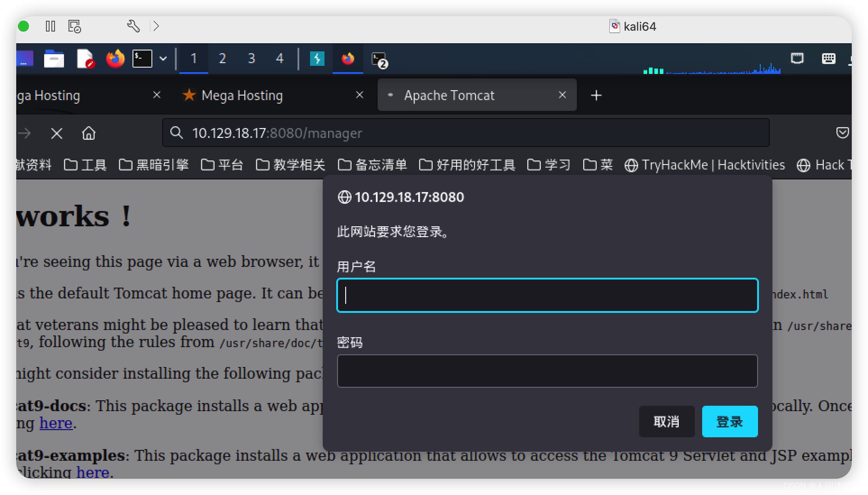Close the Apache Tomcat tab
Screen dimensions: 868x495
562,95
